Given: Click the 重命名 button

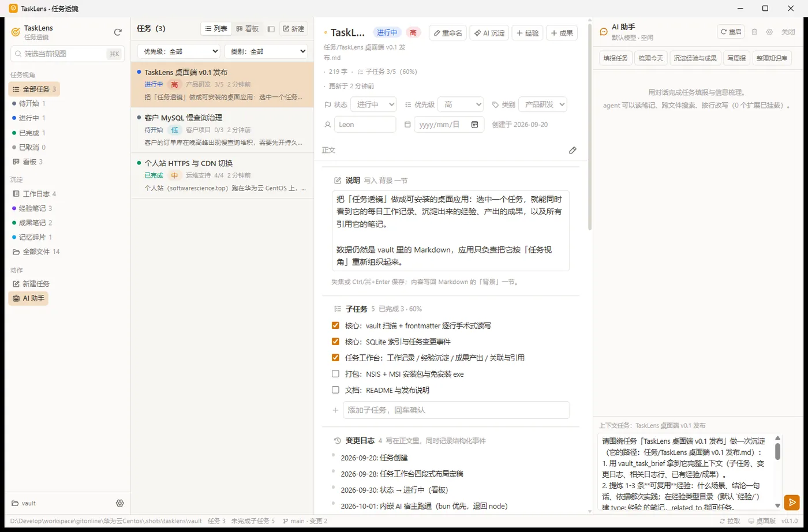Looking at the screenshot, I should (x=447, y=33).
